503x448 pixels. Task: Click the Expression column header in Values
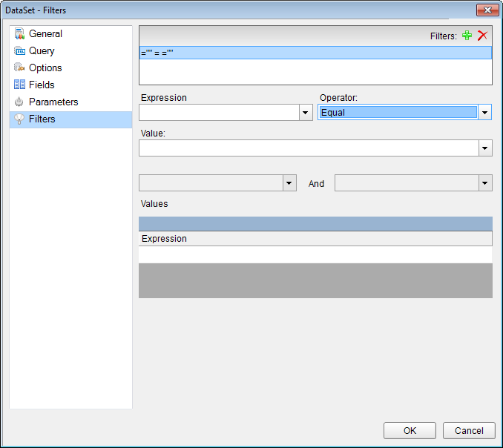315,239
